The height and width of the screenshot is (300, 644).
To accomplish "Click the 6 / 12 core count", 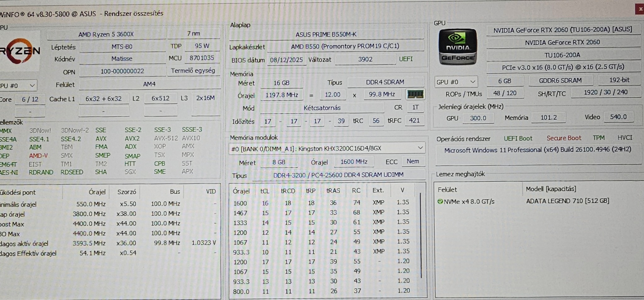I will point(30,99).
